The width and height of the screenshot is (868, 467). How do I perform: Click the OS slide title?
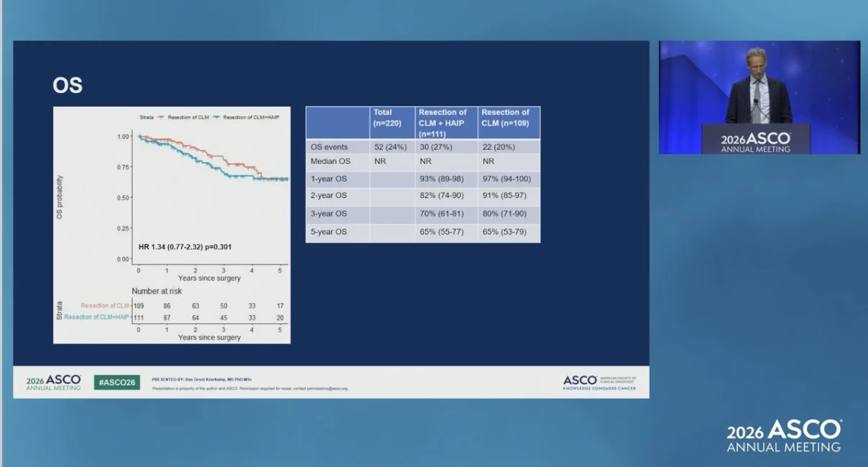(x=68, y=86)
